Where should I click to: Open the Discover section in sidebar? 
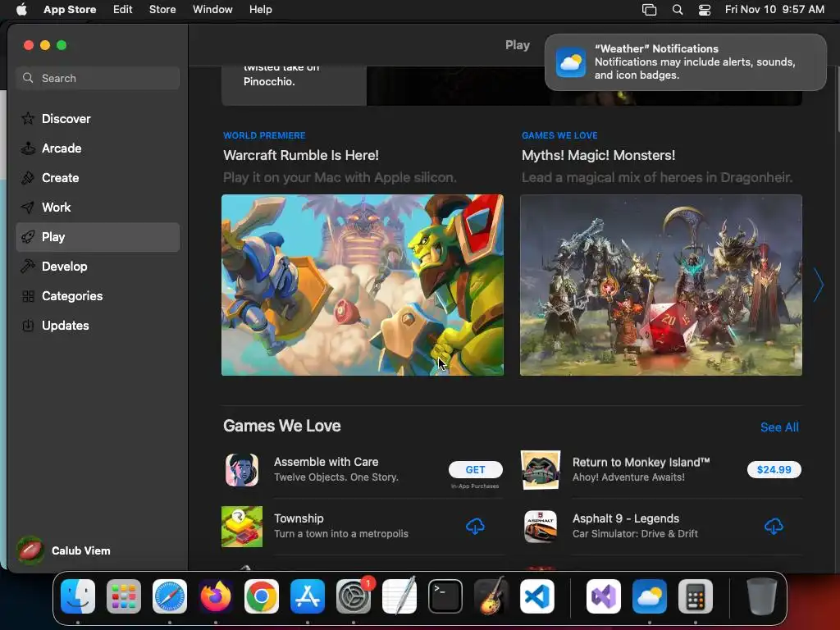tap(98, 119)
